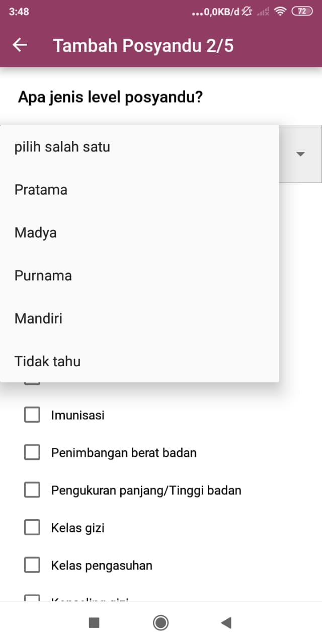Screen dimensions: 322x644
Task: Check the Imunisasi checkbox
Action: (x=32, y=415)
